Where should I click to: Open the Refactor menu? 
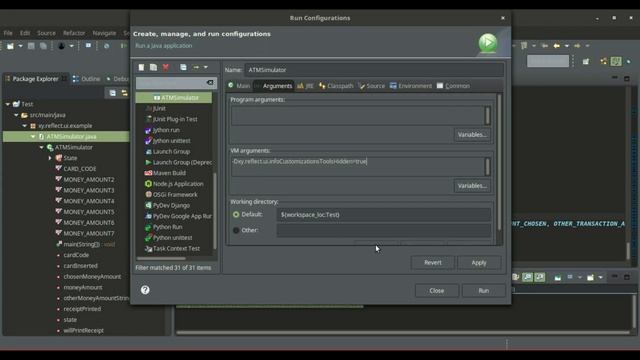[x=74, y=33]
